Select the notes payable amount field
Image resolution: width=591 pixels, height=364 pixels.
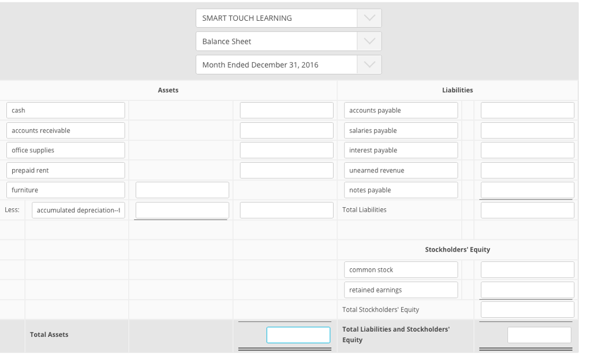(x=527, y=190)
